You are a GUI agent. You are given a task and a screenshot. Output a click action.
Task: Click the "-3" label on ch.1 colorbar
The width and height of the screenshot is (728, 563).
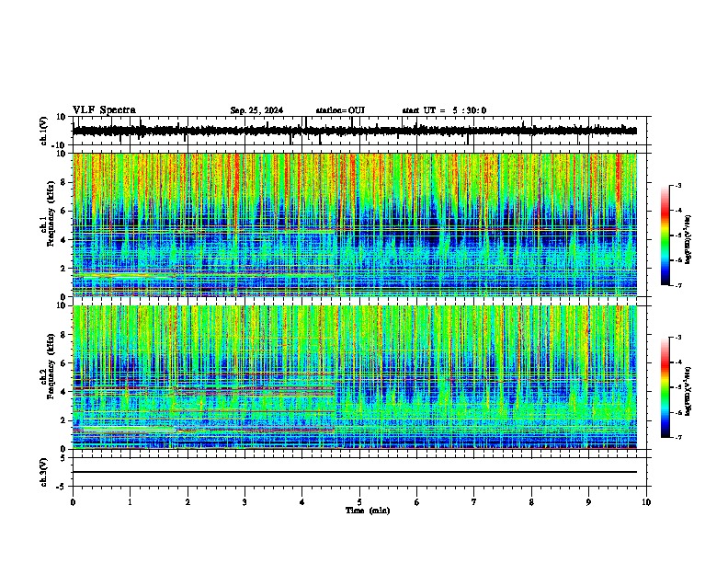point(677,185)
